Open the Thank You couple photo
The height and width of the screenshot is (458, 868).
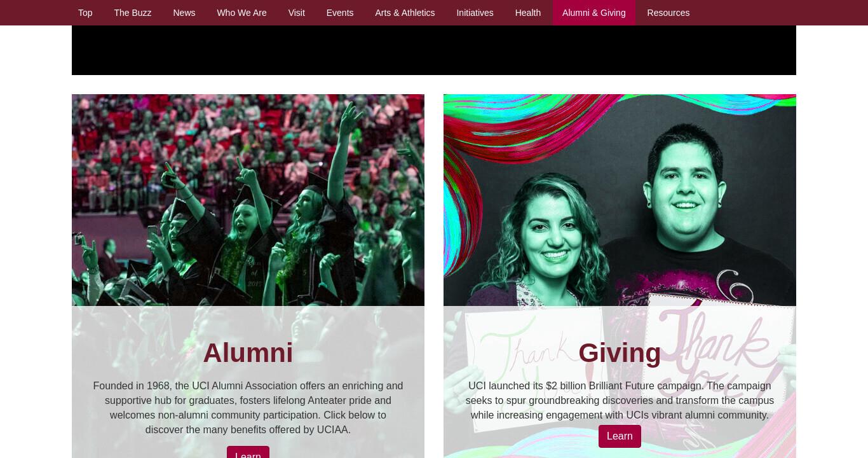coord(620,200)
